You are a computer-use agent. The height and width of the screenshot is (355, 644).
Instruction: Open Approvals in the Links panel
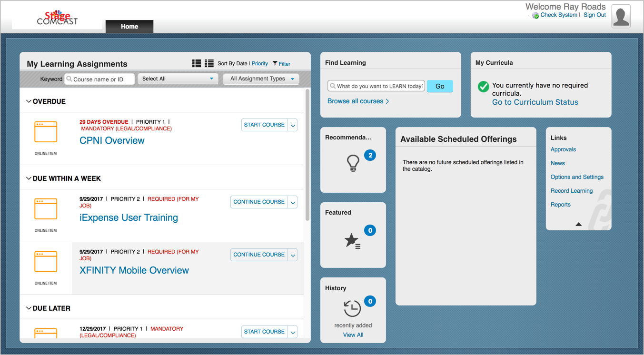pos(563,149)
